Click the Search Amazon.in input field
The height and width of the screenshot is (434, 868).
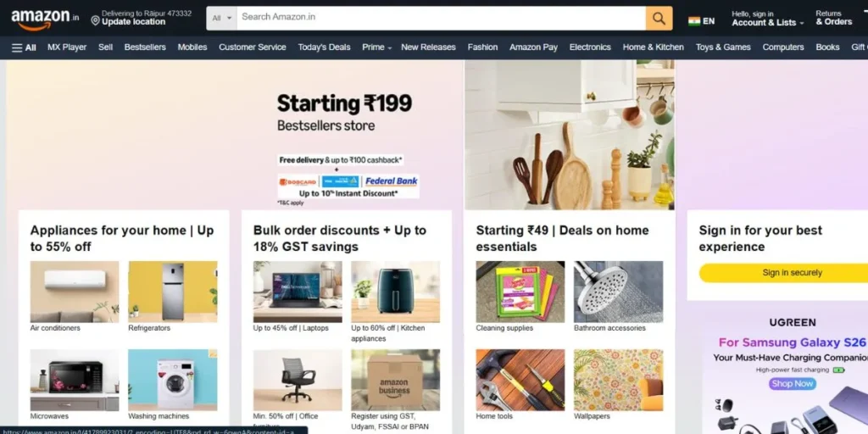click(x=441, y=19)
